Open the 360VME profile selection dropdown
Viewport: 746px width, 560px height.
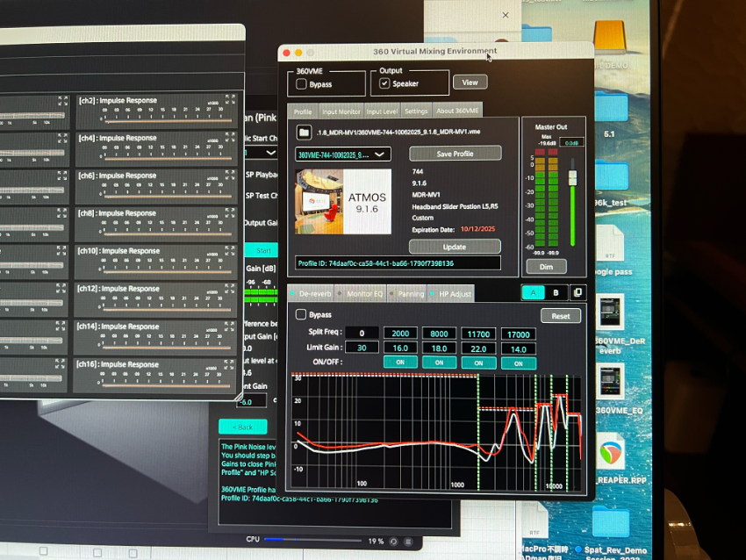pos(343,154)
